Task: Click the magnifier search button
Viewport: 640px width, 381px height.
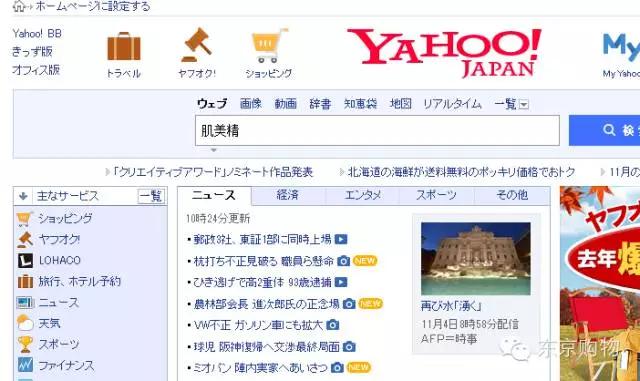Action: (604, 130)
